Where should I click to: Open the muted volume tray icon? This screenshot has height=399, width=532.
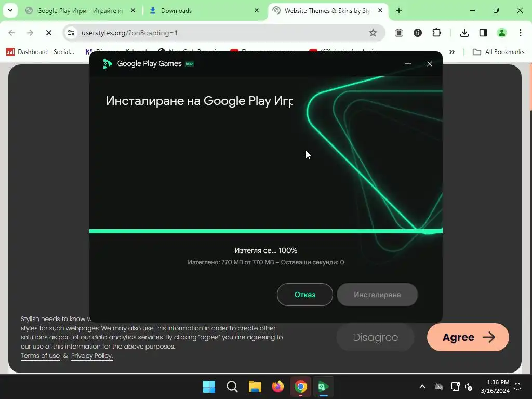tap(469, 387)
